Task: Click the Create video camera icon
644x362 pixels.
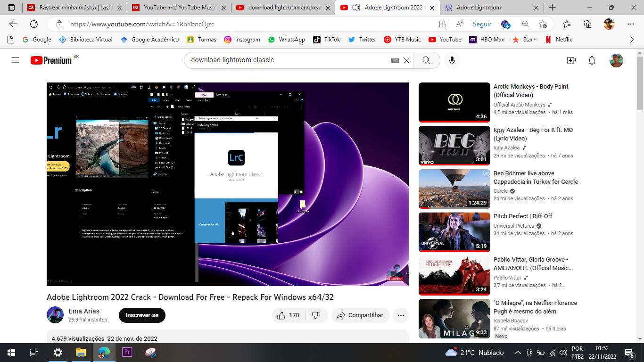Action: point(571,60)
